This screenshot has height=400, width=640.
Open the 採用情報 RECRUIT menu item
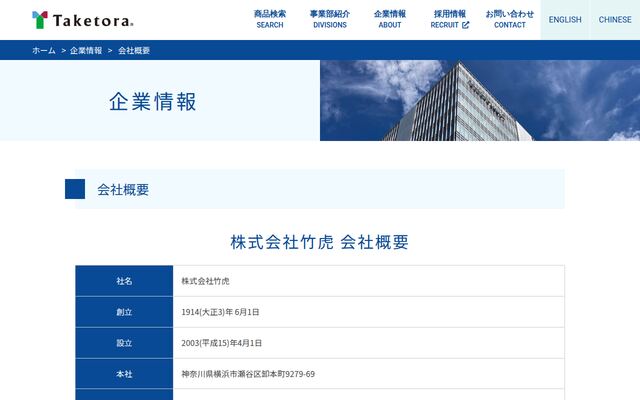pyautogui.click(x=449, y=19)
